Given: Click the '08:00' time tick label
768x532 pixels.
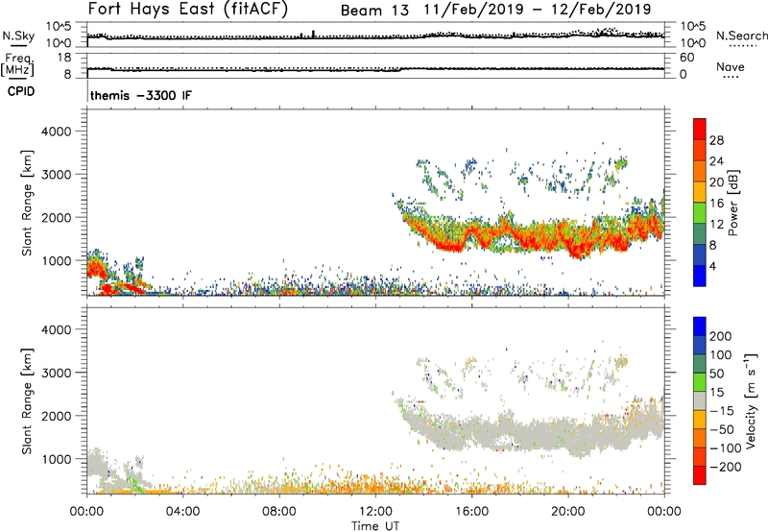Looking at the screenshot, I should tap(279, 512).
